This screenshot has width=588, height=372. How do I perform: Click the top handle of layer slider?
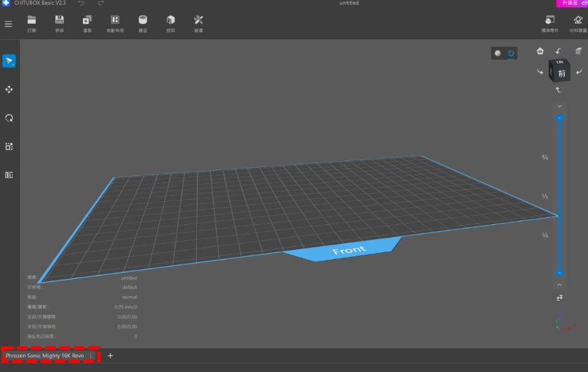point(559,118)
